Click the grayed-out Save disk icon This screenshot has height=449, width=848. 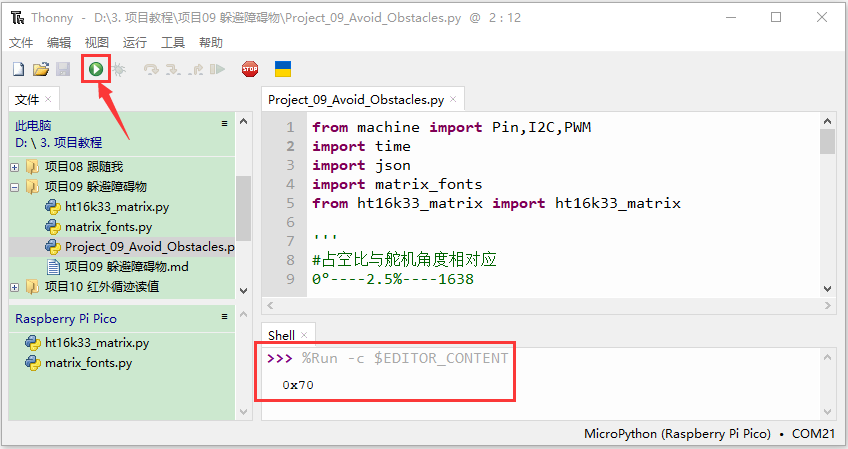pyautogui.click(x=63, y=69)
